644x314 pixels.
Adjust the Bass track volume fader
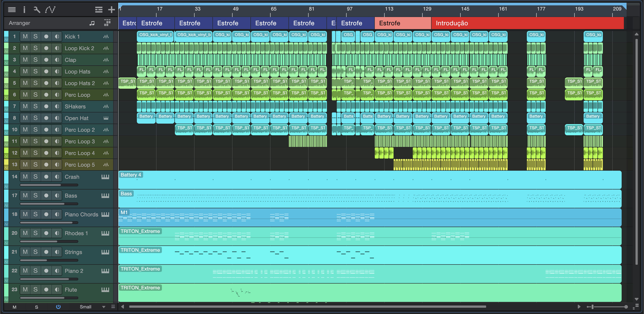click(x=49, y=204)
